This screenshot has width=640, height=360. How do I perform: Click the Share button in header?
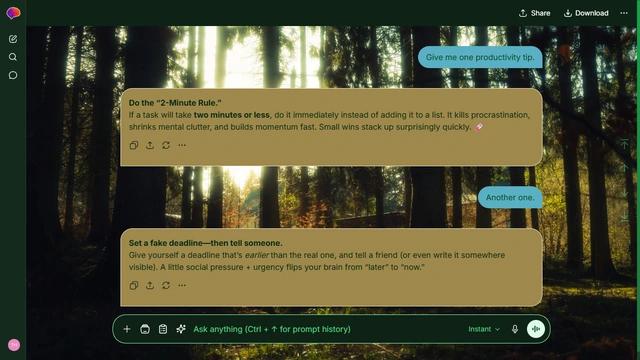tap(534, 13)
